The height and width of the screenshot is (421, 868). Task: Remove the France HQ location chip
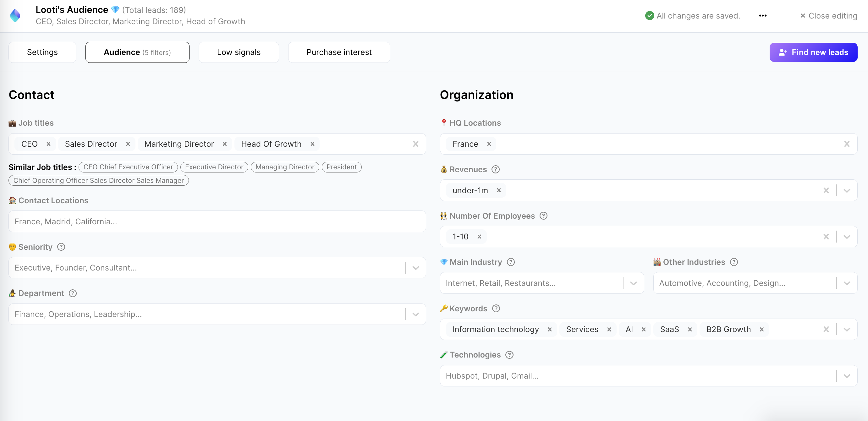tap(489, 144)
